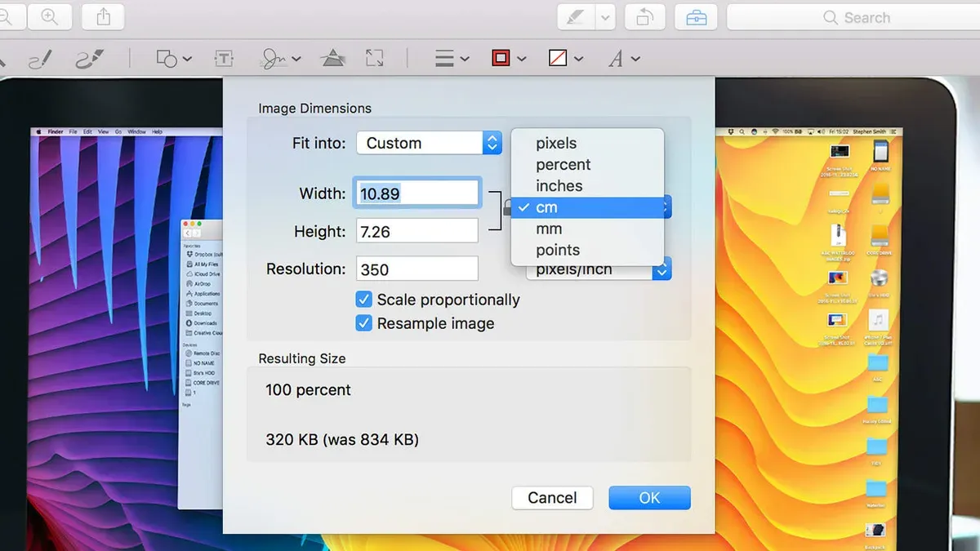Toggle the Resample image checkbox
Viewport: 980px width, 551px height.
(x=364, y=323)
